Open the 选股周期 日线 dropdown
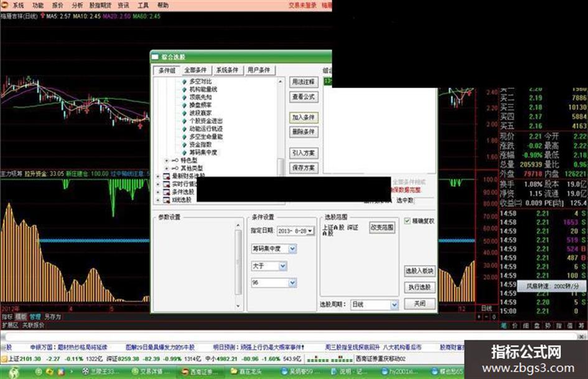This screenshot has height=379, width=588. tap(394, 305)
